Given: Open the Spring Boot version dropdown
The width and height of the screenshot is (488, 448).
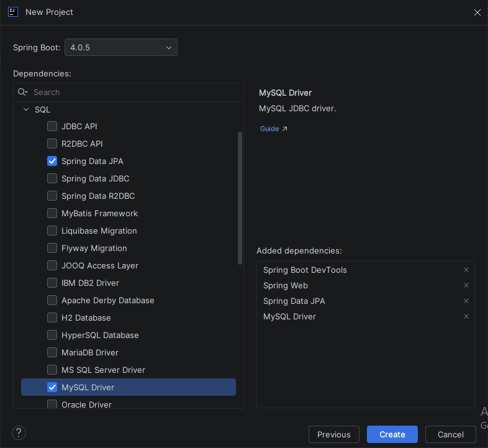Looking at the screenshot, I should tap(121, 47).
